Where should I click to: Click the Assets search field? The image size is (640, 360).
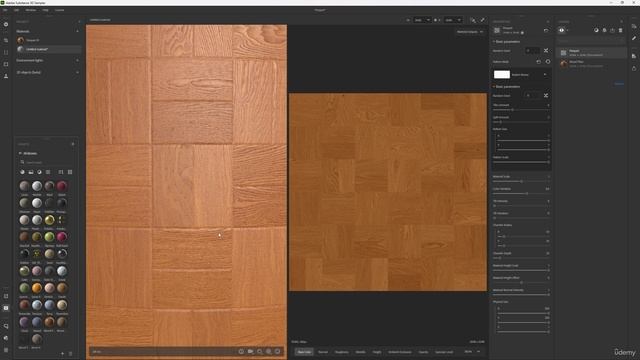47,162
